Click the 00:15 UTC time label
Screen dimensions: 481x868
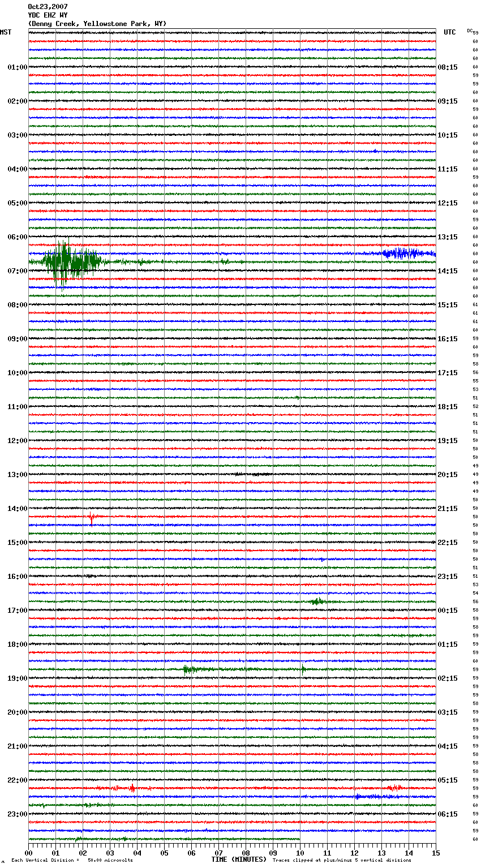[448, 611]
